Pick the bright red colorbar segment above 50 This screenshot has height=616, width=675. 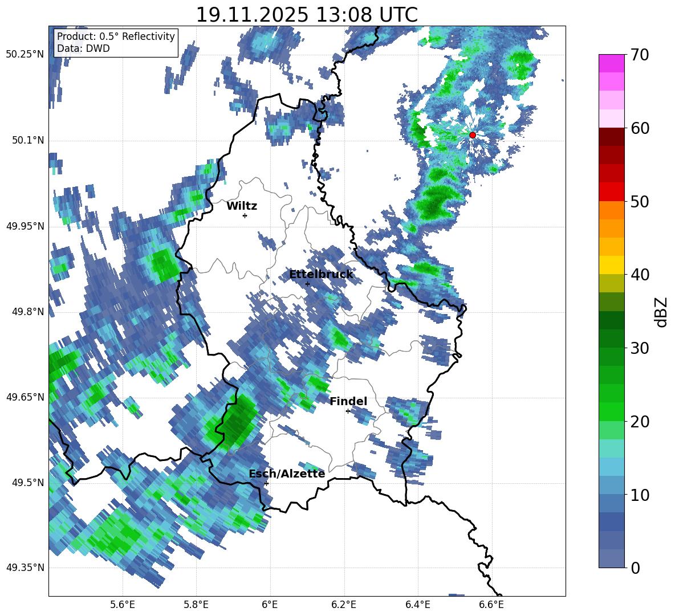pos(611,192)
